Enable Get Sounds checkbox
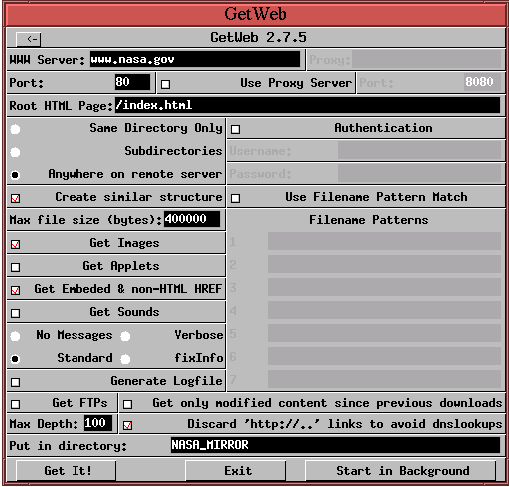This screenshot has height=487, width=509. (15, 313)
